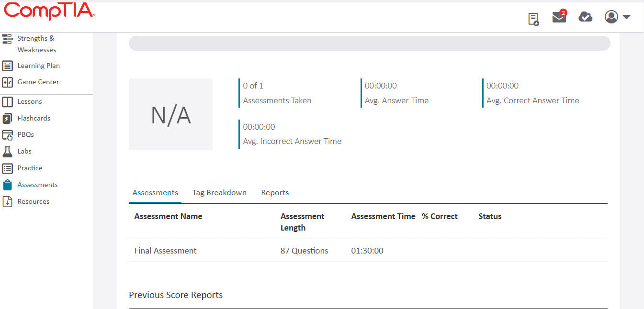
Task: Select the Game Center icon
Action: click(7, 82)
